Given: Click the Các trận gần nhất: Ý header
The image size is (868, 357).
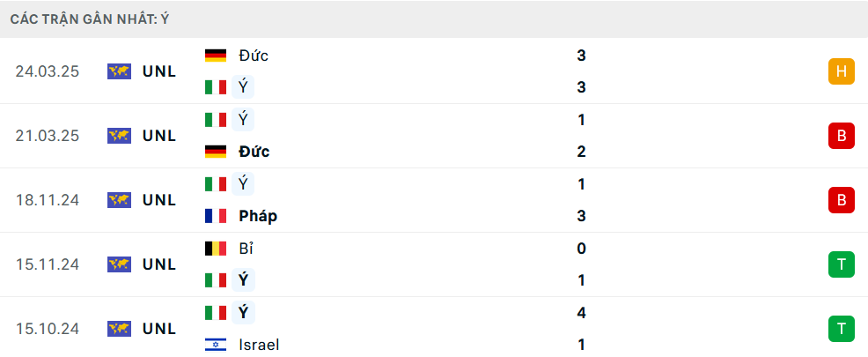Looking at the screenshot, I should 90,19.
